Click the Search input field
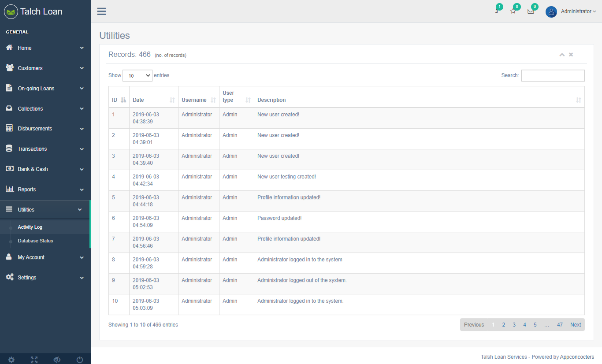Image resolution: width=602 pixels, height=364 pixels. pyautogui.click(x=553, y=75)
